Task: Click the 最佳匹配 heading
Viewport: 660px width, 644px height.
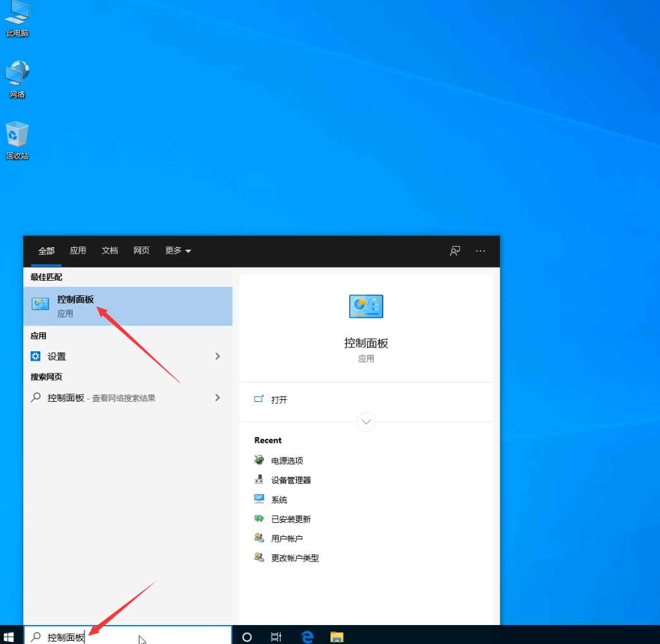Action: (x=46, y=277)
